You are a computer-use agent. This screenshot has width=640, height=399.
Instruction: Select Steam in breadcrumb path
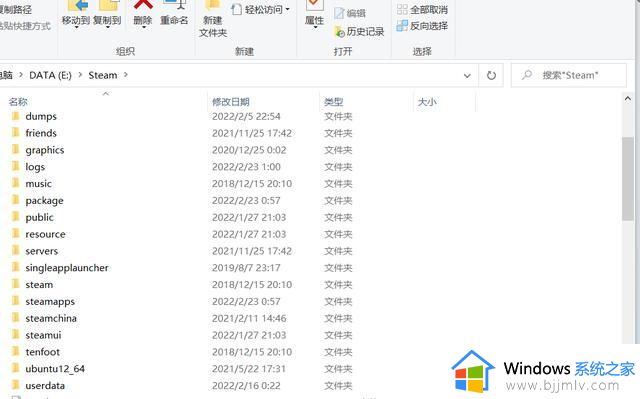(x=103, y=75)
